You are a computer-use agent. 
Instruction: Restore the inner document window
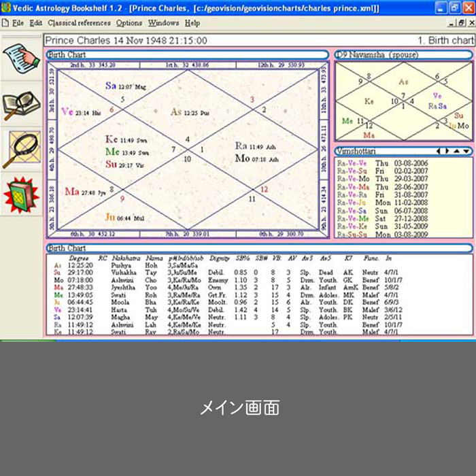[x=462, y=23]
